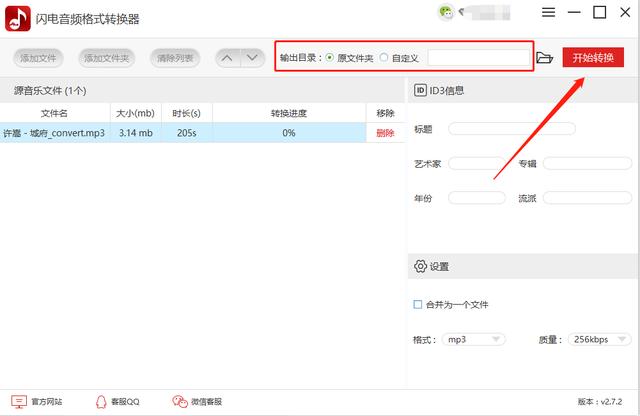The height and width of the screenshot is (416, 640).
Task: Click the 开始转换 start button
Action: pyautogui.click(x=593, y=58)
